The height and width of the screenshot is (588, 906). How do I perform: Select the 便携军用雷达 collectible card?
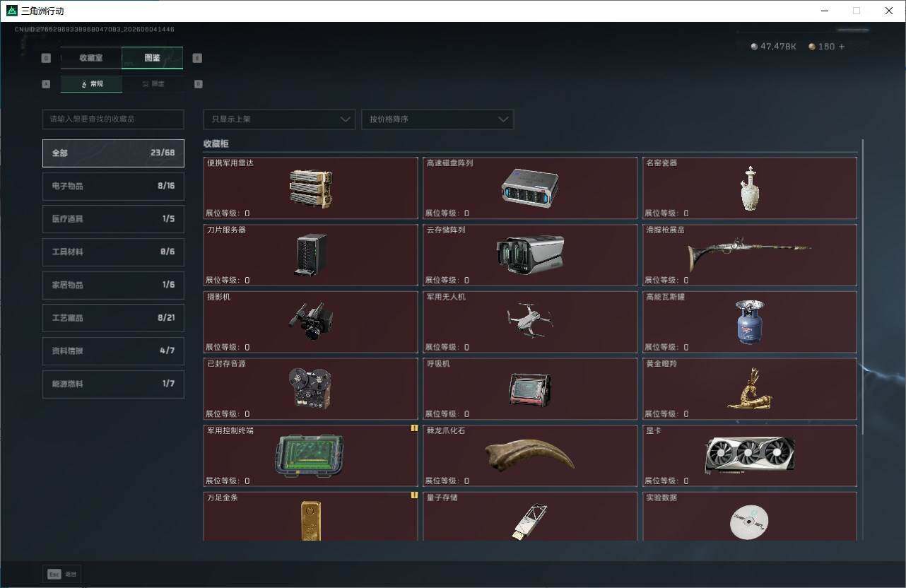(310, 188)
